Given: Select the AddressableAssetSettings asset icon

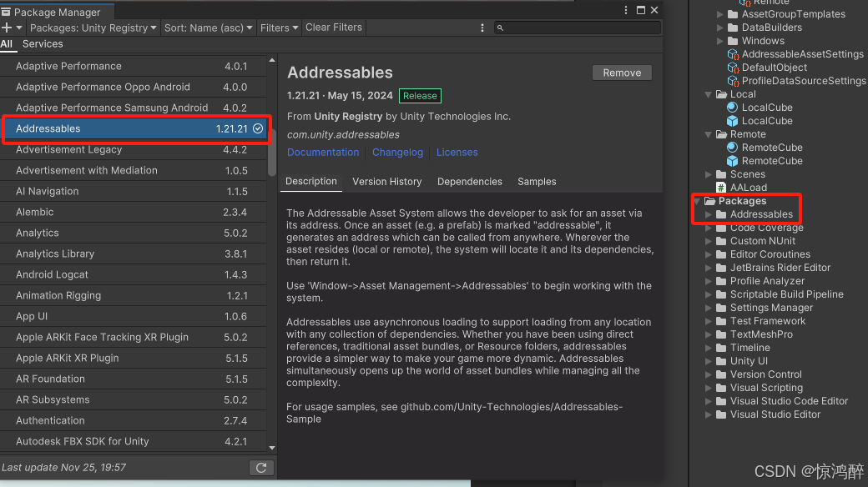Looking at the screenshot, I should (733, 54).
